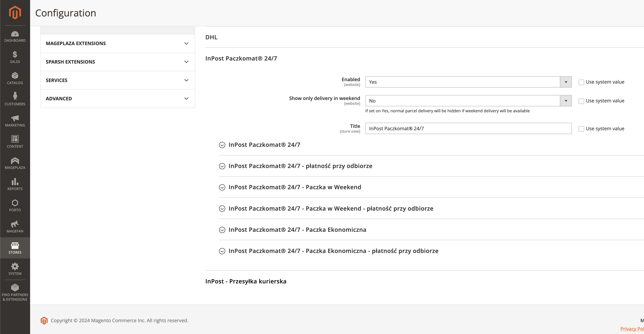Open the Enabled Yes dropdown
This screenshot has height=334, width=644.
point(468,82)
